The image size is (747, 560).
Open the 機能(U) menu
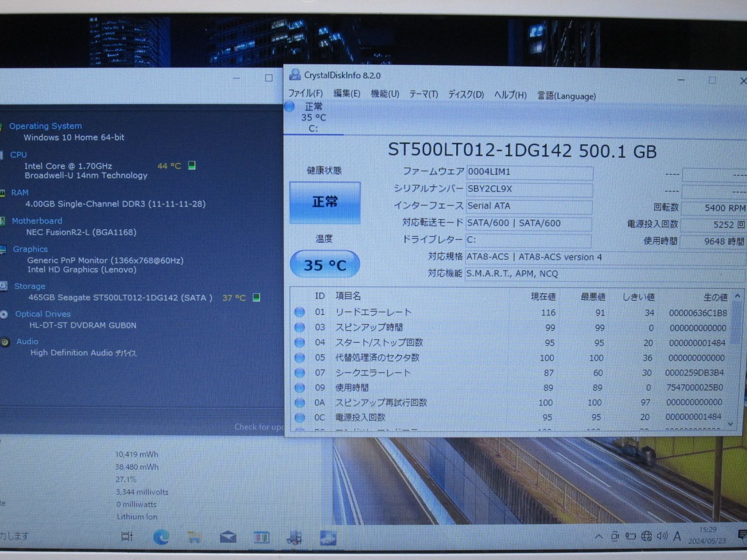click(x=385, y=94)
